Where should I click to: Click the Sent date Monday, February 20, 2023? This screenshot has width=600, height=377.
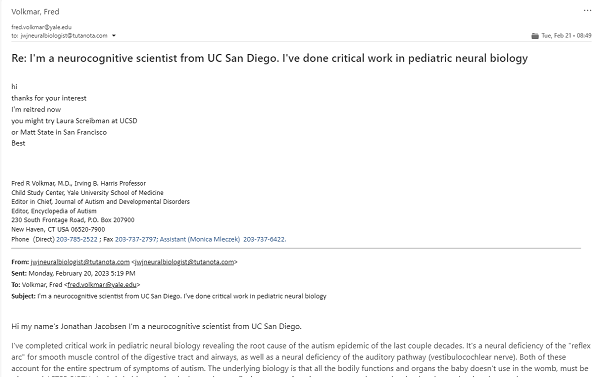82,273
